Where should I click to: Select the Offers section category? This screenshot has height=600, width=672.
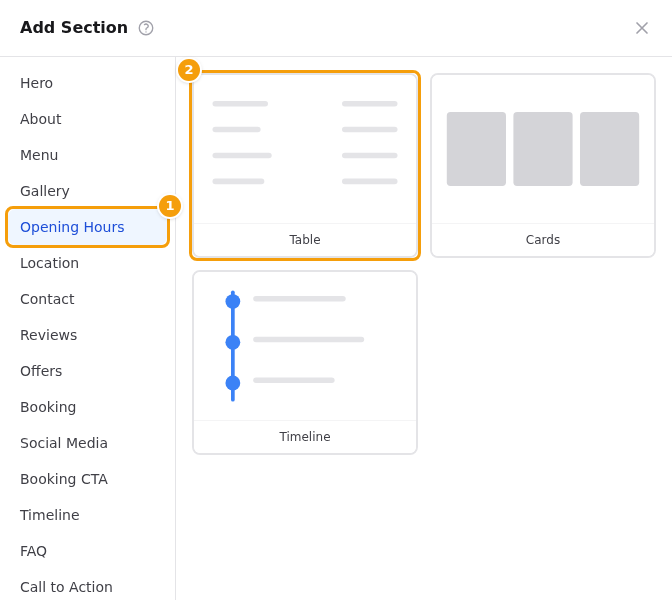click(87, 371)
